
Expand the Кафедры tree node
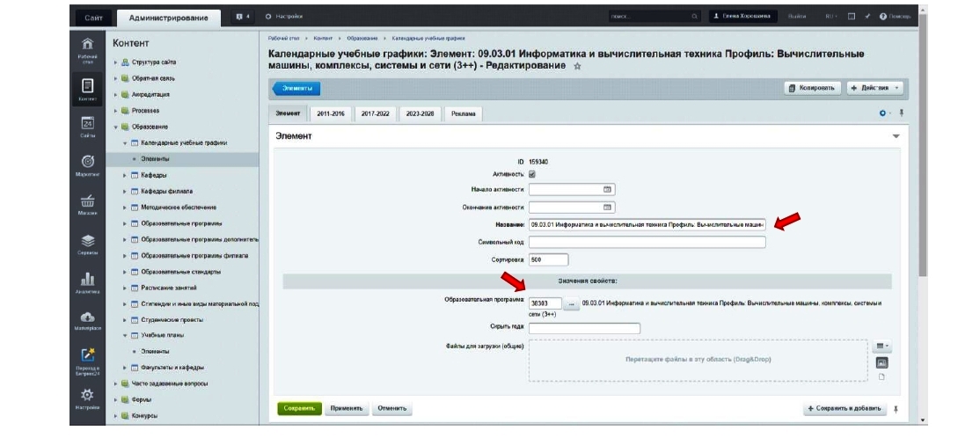(125, 175)
